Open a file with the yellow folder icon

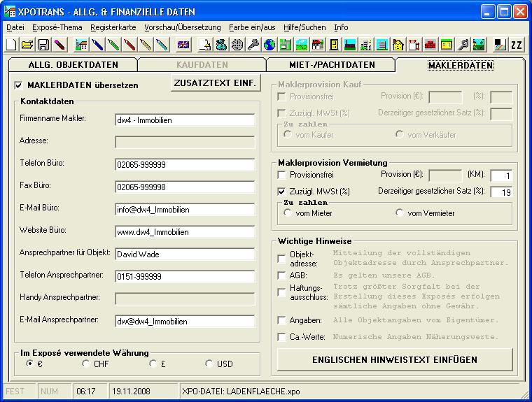tap(27, 45)
